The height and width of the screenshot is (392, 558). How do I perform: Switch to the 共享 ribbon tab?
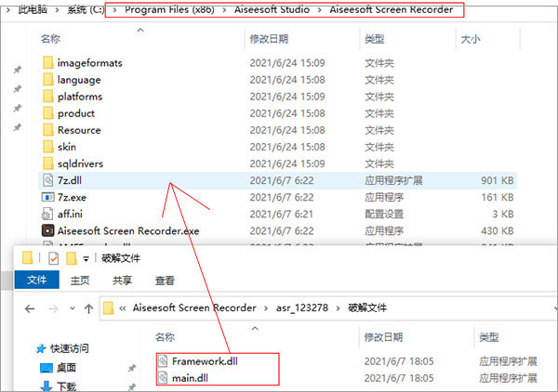coord(122,281)
